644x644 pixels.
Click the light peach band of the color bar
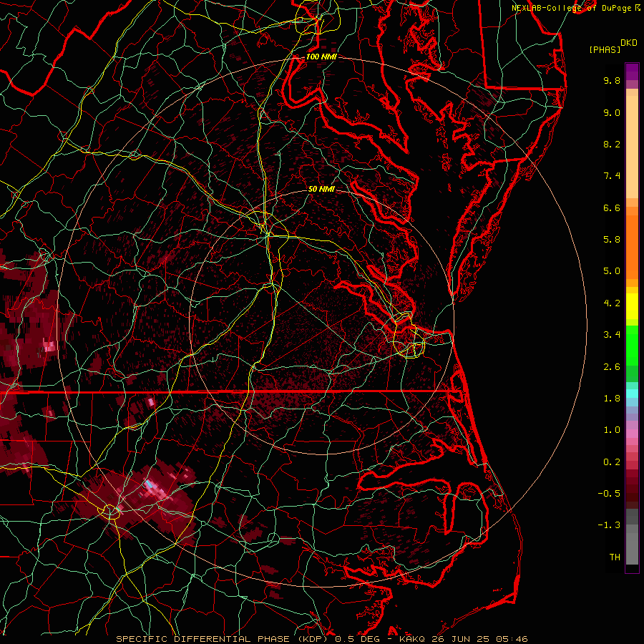click(x=632, y=147)
